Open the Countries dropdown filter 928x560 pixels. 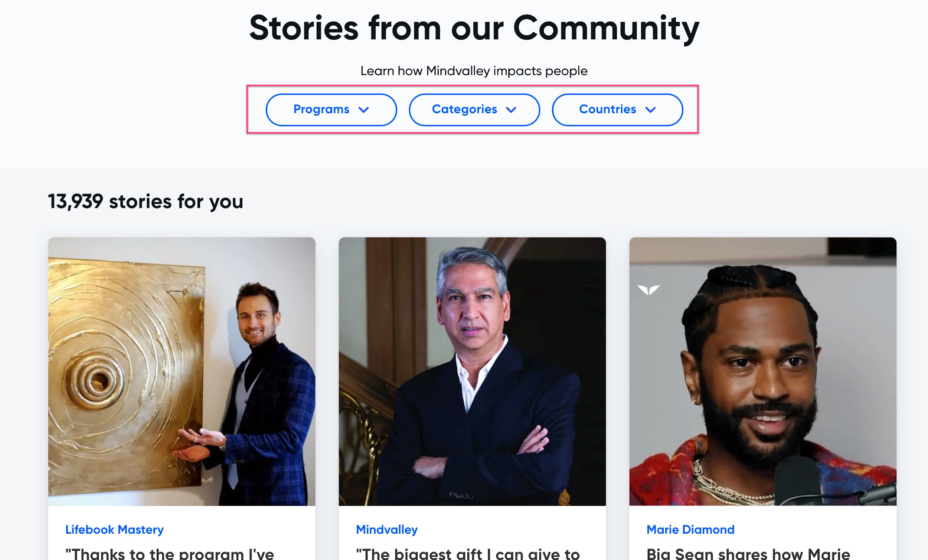click(x=617, y=109)
